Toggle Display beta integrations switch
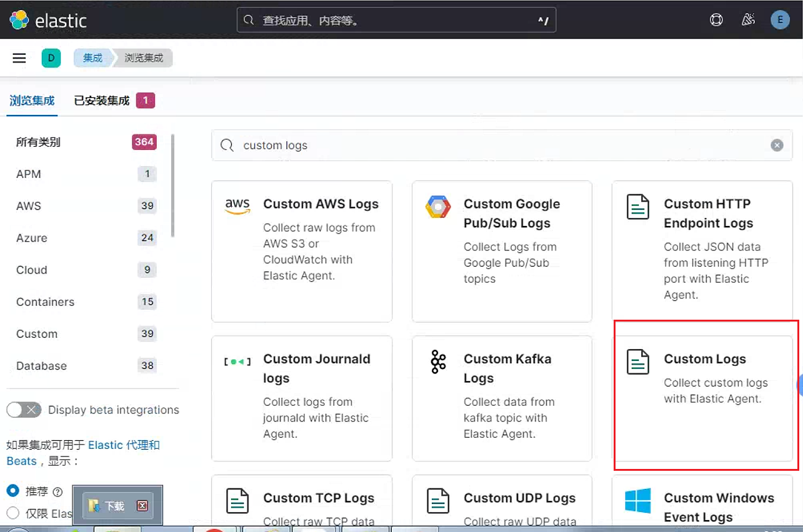This screenshot has width=803, height=532. [24, 410]
